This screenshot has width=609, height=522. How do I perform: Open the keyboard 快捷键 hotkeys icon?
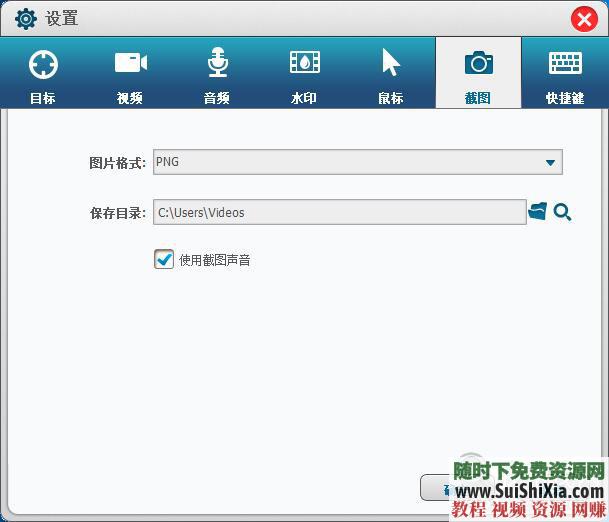tap(565, 63)
